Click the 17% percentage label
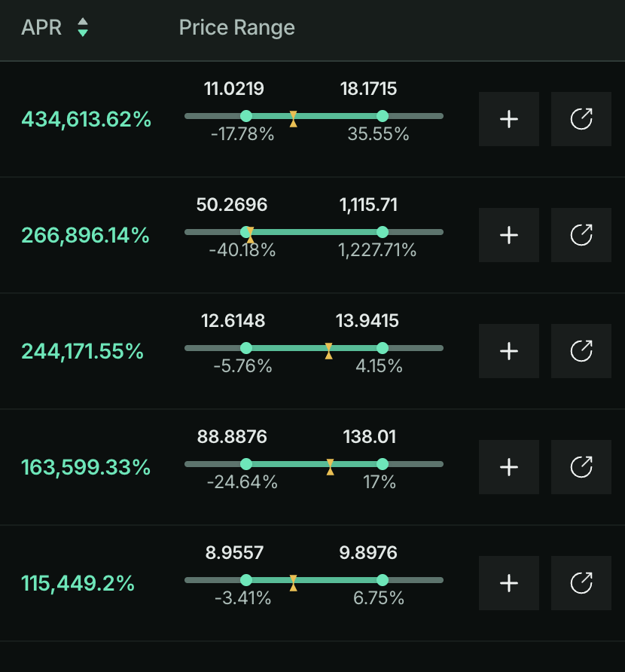 tap(380, 483)
